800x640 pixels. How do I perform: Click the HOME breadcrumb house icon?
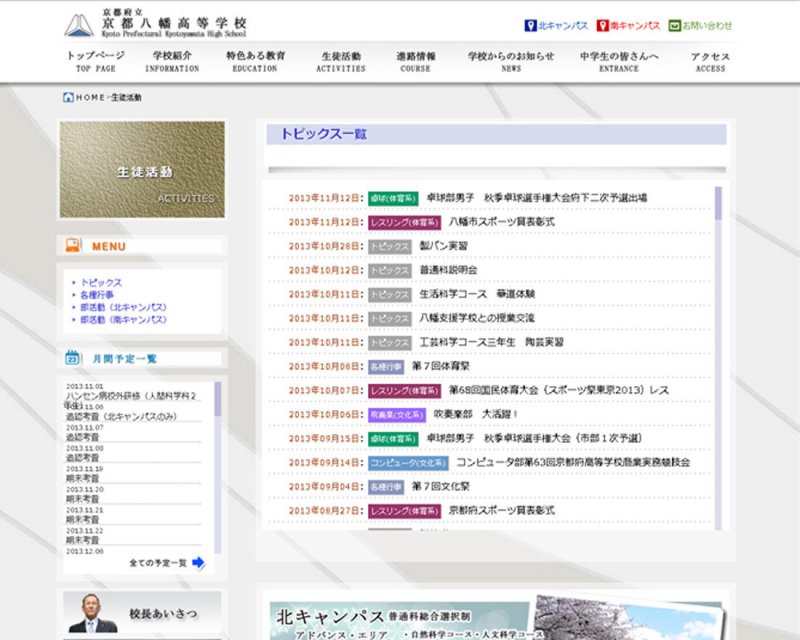click(x=68, y=97)
